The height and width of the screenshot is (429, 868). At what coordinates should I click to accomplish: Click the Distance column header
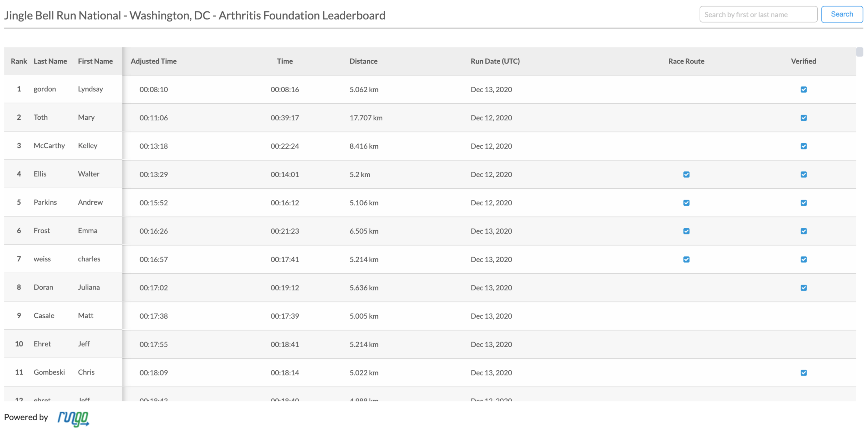tap(363, 61)
